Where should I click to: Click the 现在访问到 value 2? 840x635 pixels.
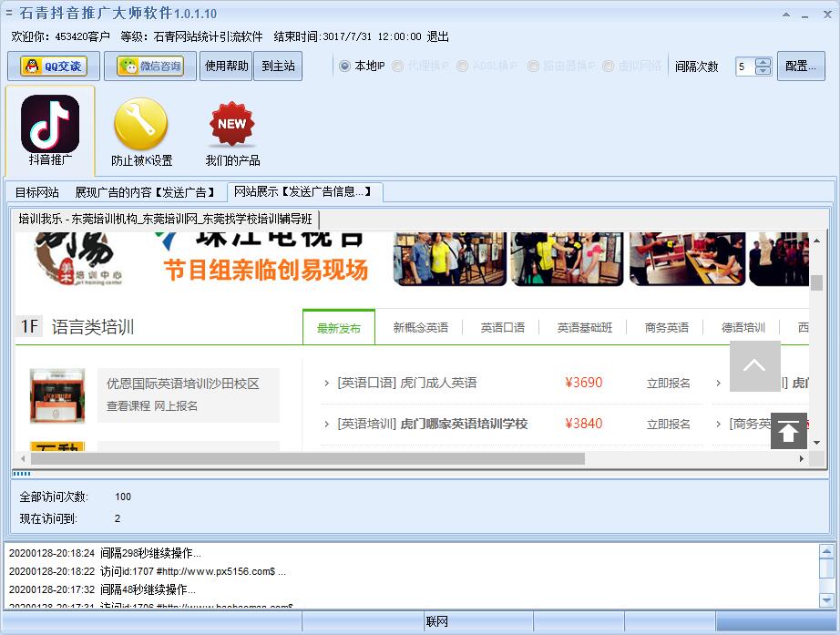(x=118, y=518)
